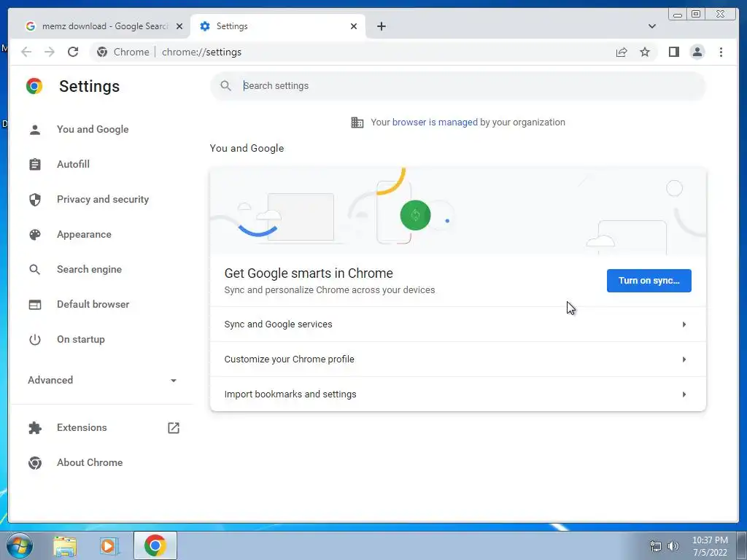Close the Settings tab
This screenshot has width=747, height=560.
(354, 26)
